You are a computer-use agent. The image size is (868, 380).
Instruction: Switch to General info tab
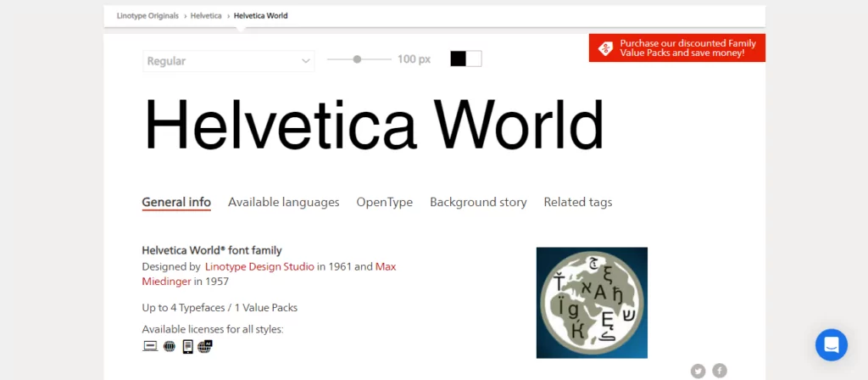coord(176,202)
